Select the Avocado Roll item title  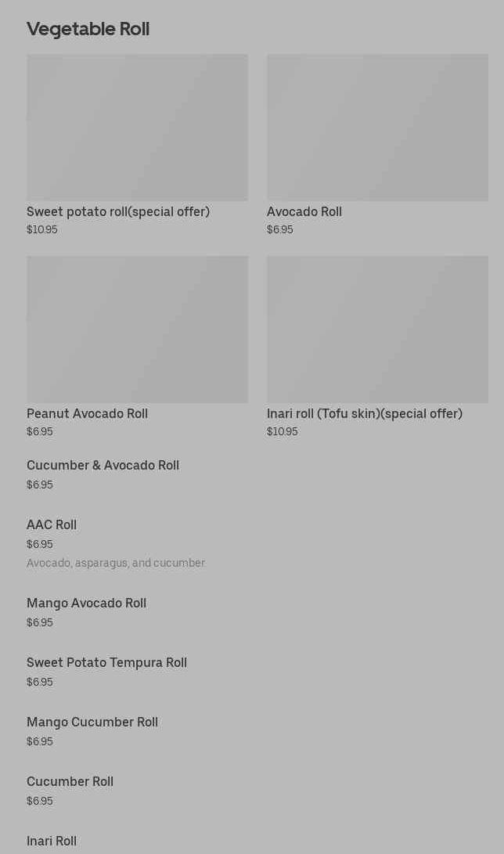(304, 212)
